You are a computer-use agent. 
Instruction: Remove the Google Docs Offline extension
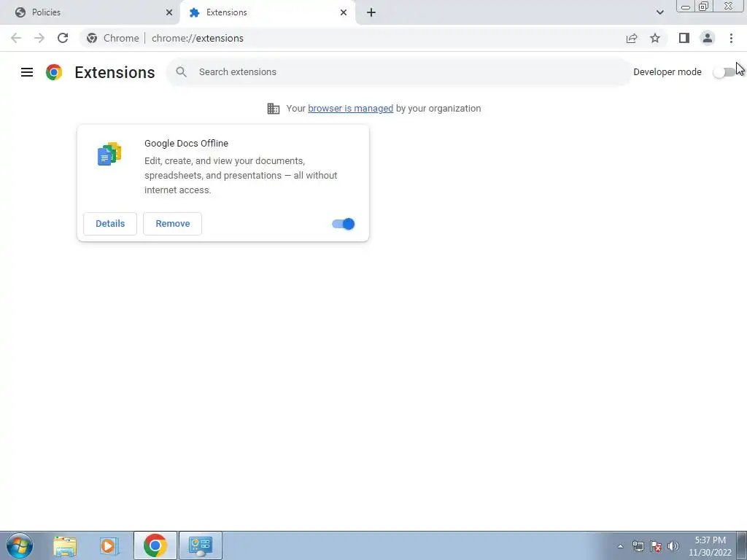click(172, 224)
